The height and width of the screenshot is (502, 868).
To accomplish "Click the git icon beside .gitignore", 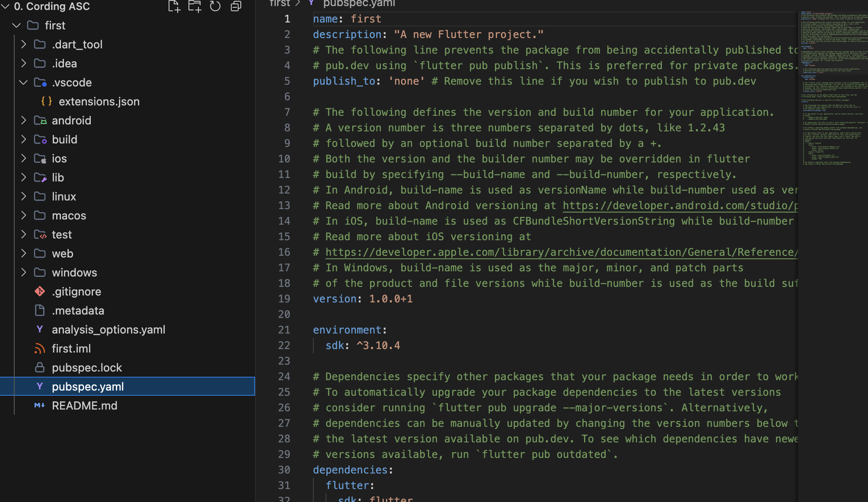I will pyautogui.click(x=40, y=292).
